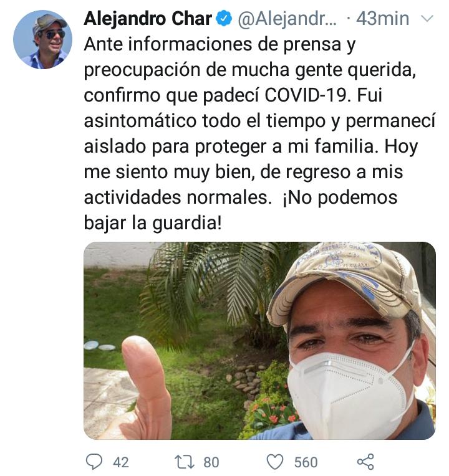Open the Alejandro Char display name
The width and height of the screenshot is (449, 476).
tap(148, 19)
